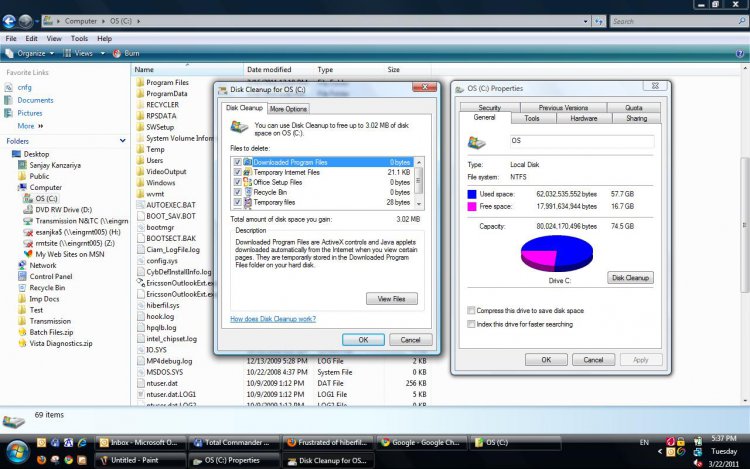Select My Web Sites on MSN
Screen dimensions: 750x469
pos(69,254)
